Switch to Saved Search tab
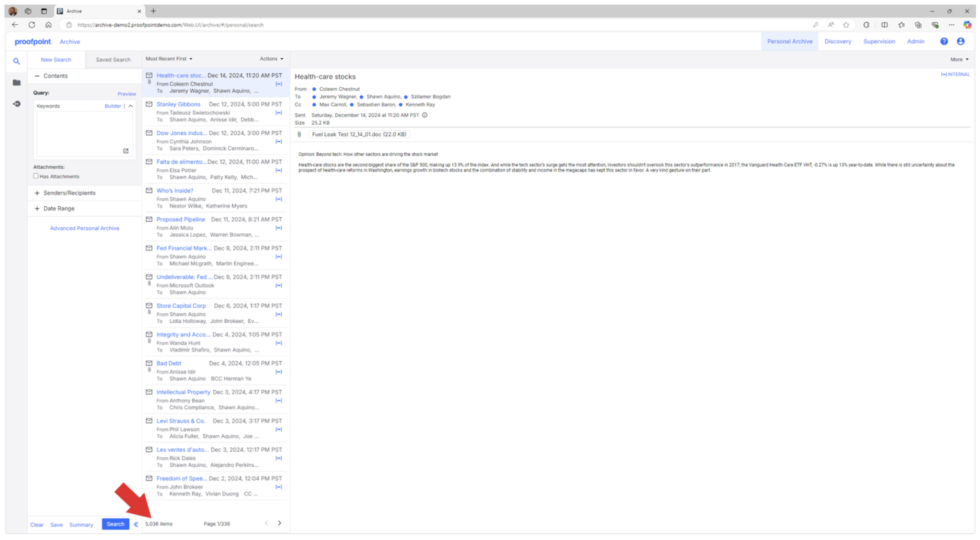The height and width of the screenshot is (540, 980). point(113,60)
